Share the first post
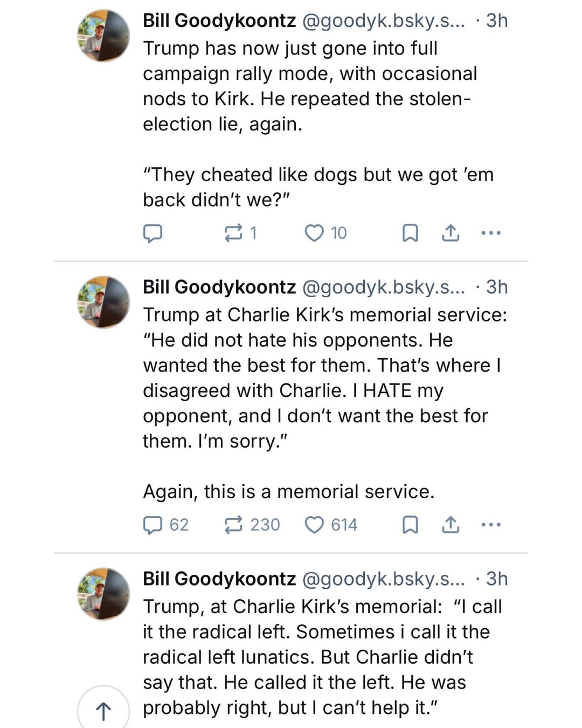The image size is (582, 728). pyautogui.click(x=451, y=232)
